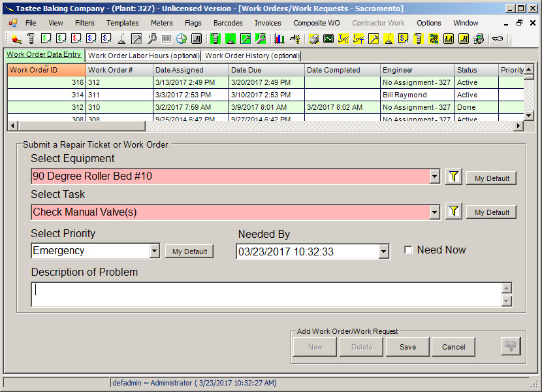Expand the Select Task dropdown
Screen dimensions: 542x392
coord(434,212)
